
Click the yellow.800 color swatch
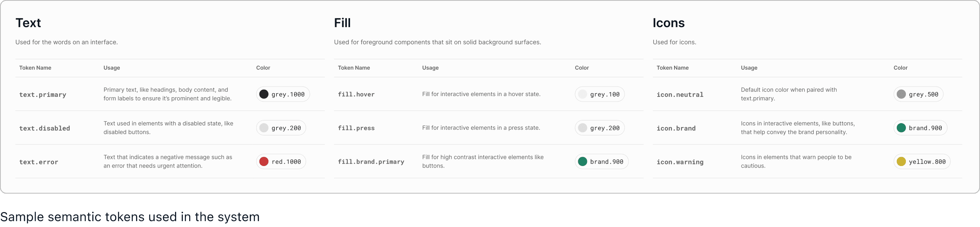901,162
